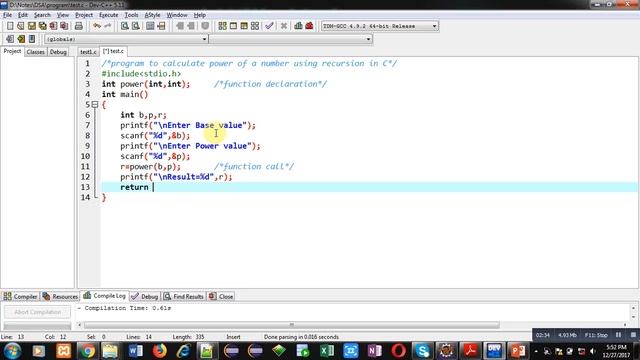Open the Compiler bottom panel tab
Image resolution: width=640 pixels, height=360 pixels.
pyautogui.click(x=20, y=296)
